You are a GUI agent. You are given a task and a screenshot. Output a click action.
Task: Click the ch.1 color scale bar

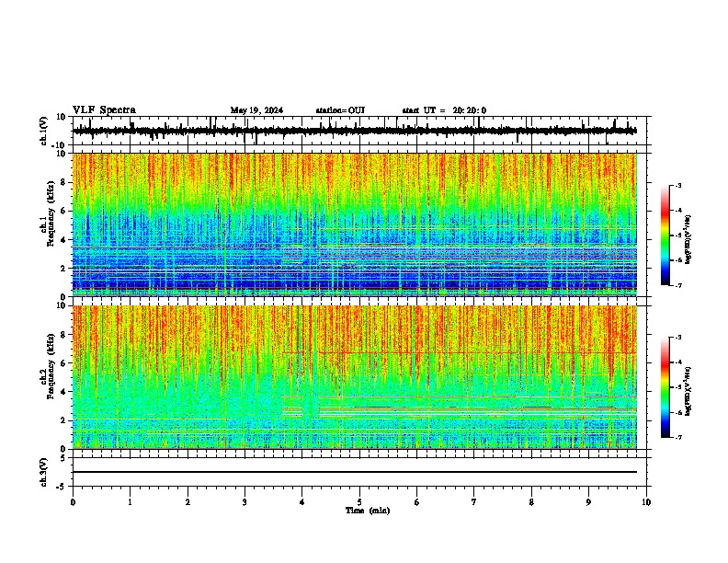coord(665,236)
